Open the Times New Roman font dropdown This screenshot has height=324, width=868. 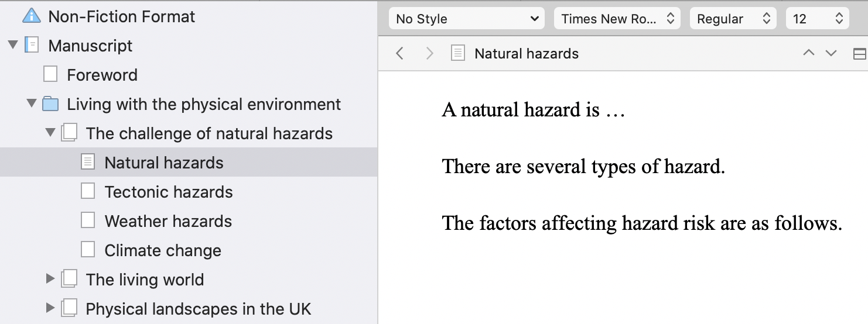[617, 19]
